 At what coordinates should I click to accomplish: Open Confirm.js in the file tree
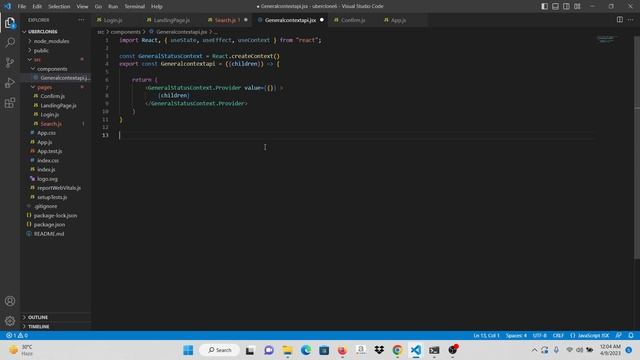click(x=52, y=96)
